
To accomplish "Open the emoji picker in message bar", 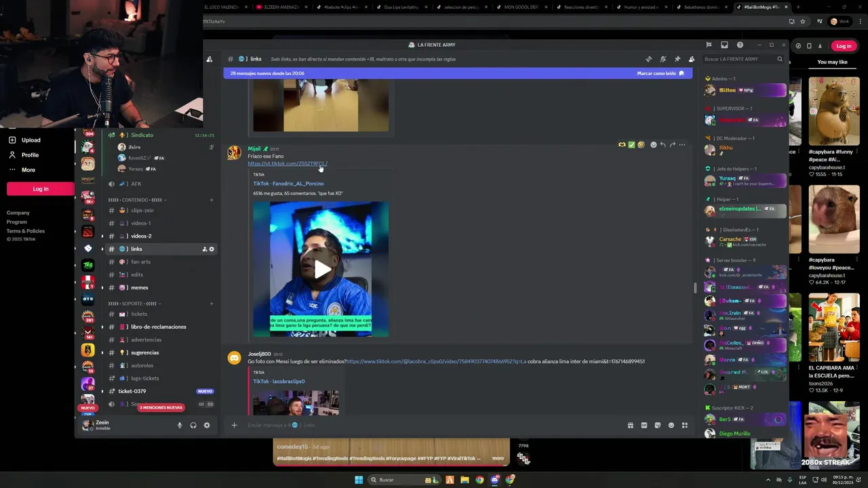I will 671,425.
